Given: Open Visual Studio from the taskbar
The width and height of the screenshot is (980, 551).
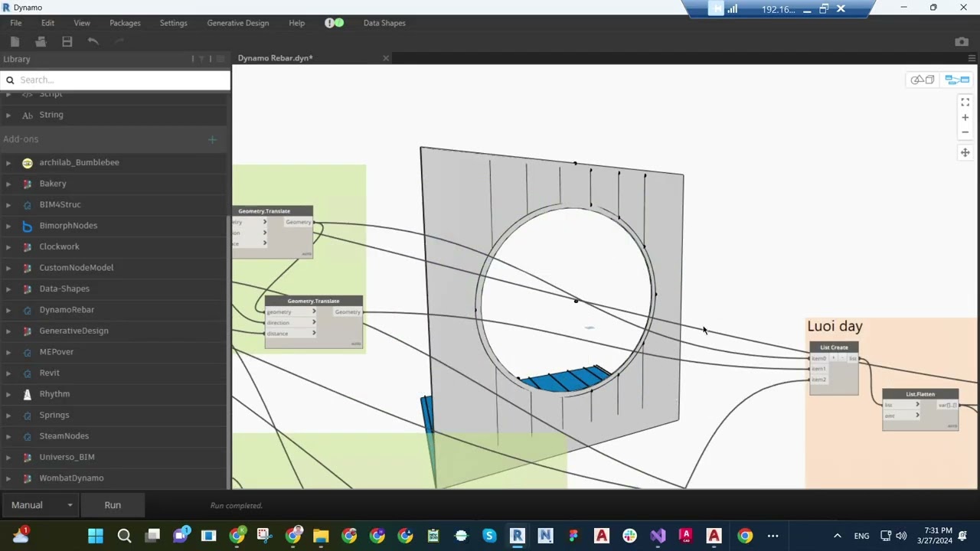Looking at the screenshot, I should coord(658,536).
